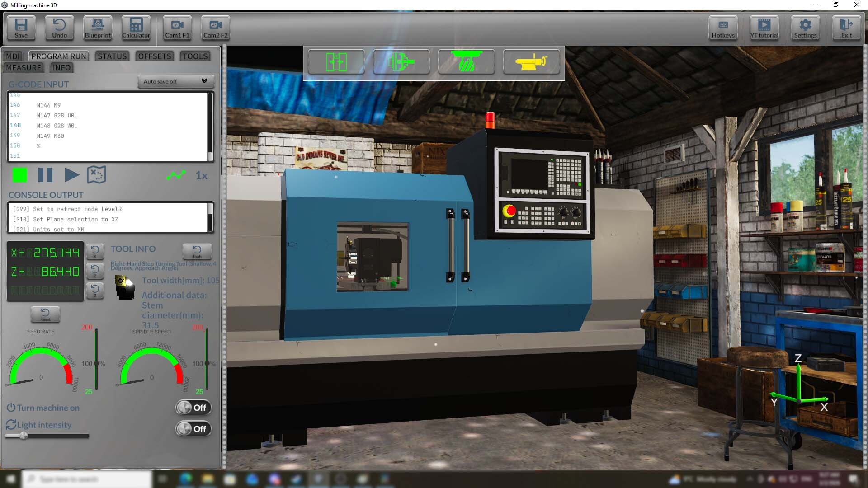The width and height of the screenshot is (868, 488).
Task: Enable the light intensity switch
Action: [x=193, y=429]
